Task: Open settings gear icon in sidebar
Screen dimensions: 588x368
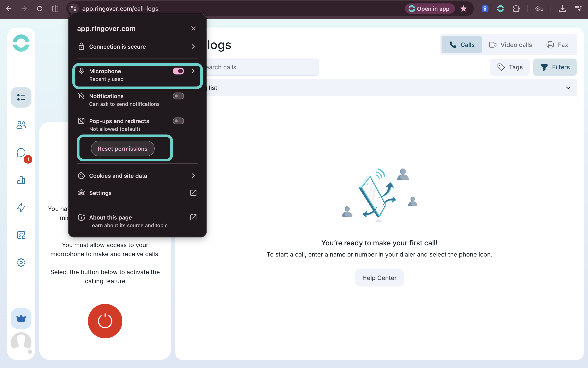Action: [x=21, y=263]
